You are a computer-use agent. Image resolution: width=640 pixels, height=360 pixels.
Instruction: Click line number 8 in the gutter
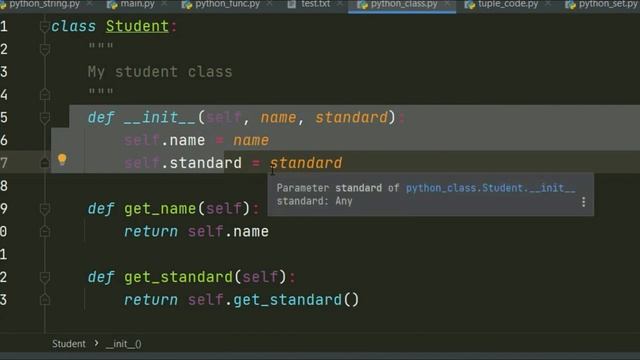[x=4, y=186]
